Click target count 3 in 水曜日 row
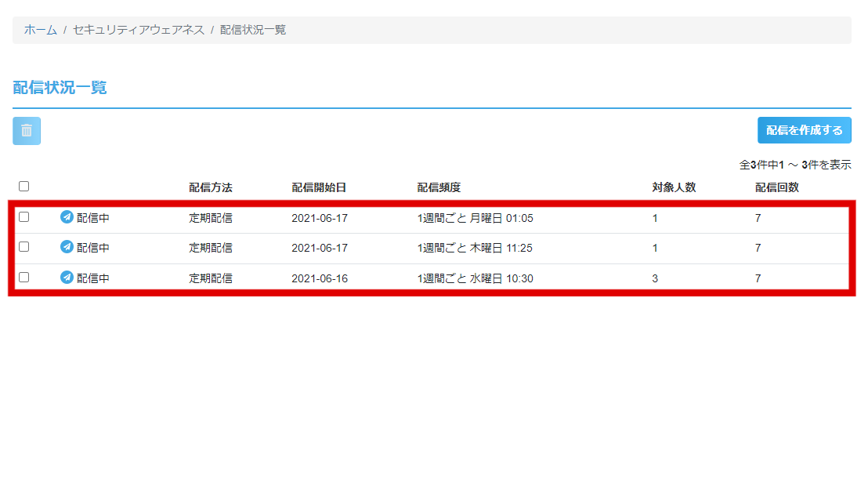The image size is (868, 494). [x=655, y=278]
